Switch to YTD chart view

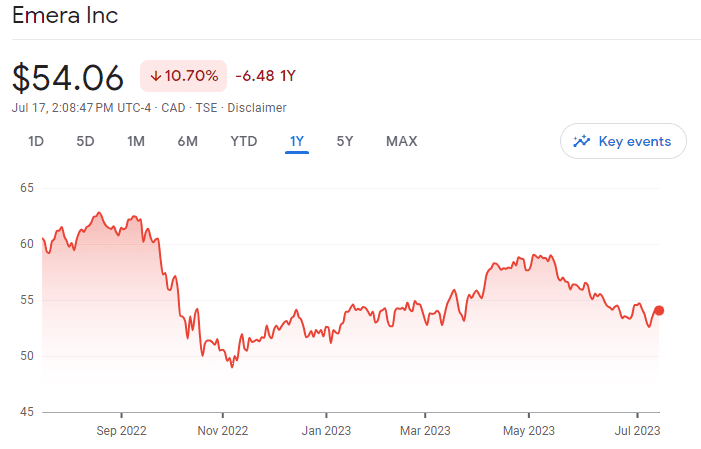[243, 141]
